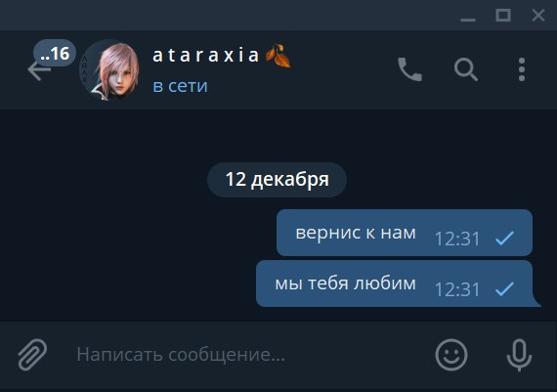Click the message input field

248,355
